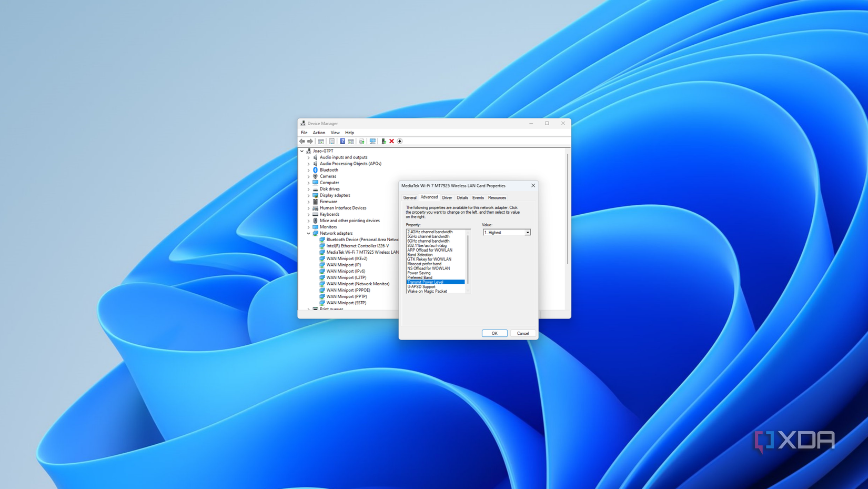Select 5GHz channel bandwidth property
Image resolution: width=868 pixels, height=489 pixels.
436,236
